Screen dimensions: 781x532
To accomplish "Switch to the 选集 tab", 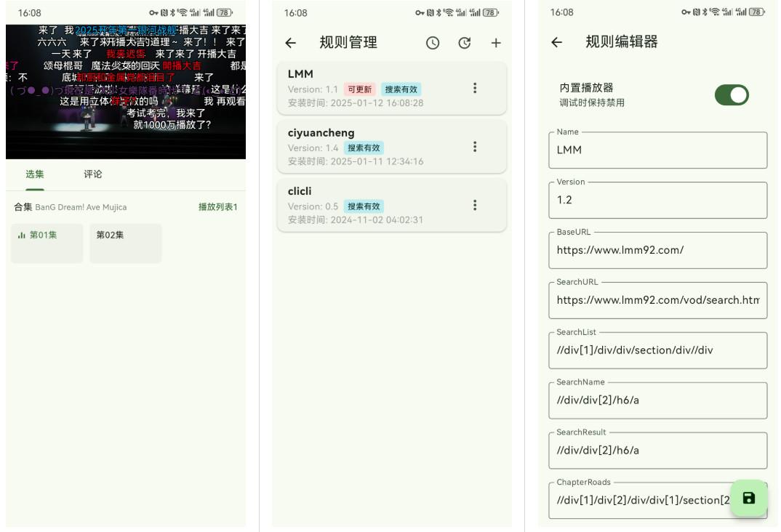I will click(35, 174).
